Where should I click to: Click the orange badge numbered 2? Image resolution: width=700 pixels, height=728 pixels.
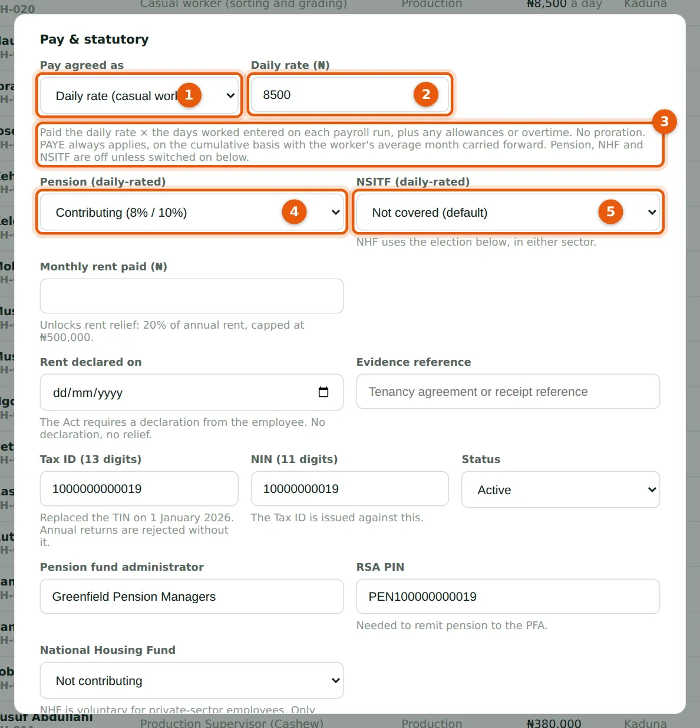click(426, 94)
